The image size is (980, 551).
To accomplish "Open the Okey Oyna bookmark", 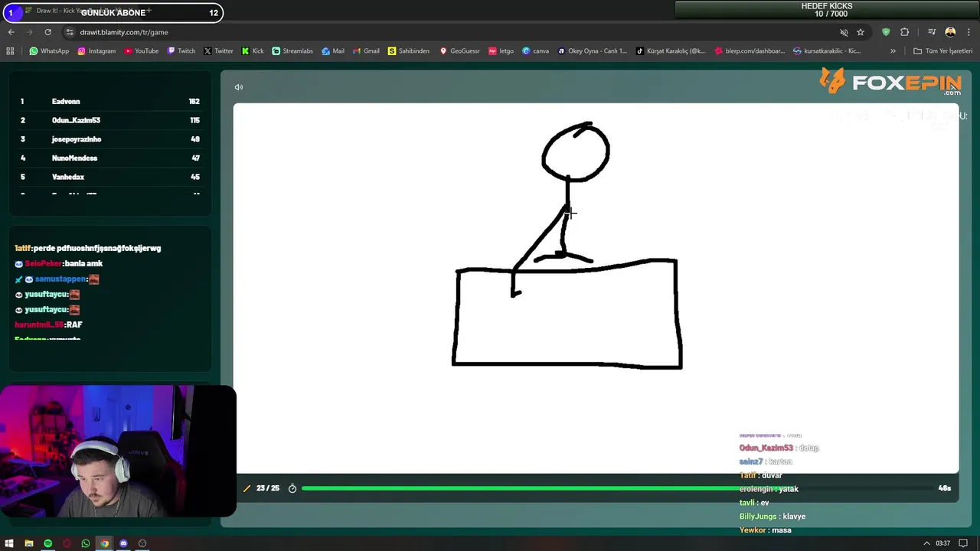I will click(592, 51).
